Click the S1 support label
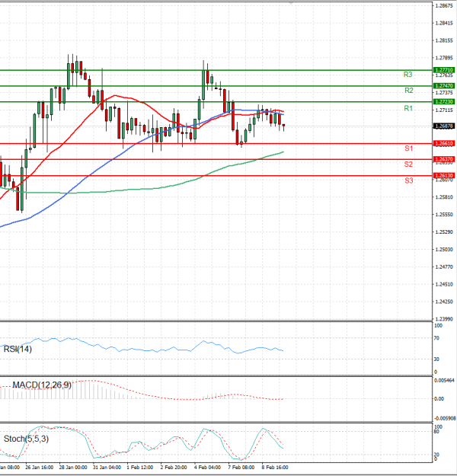 pyautogui.click(x=409, y=149)
